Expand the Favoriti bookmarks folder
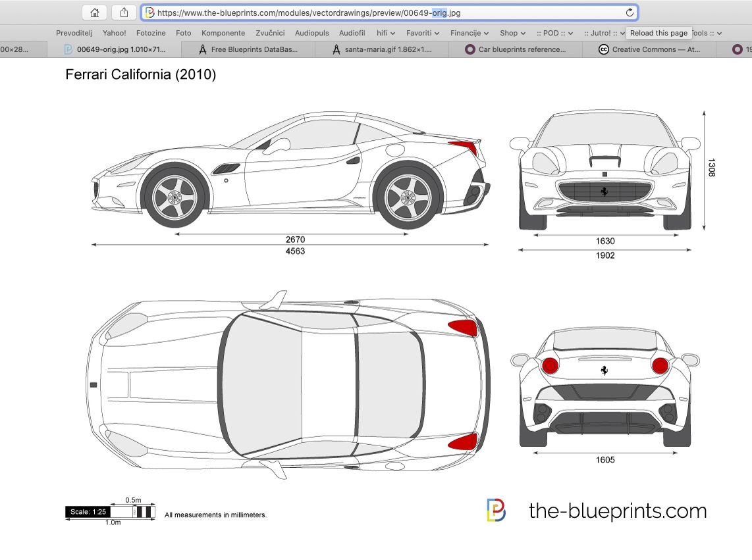Screen dimensions: 752x560 [x=423, y=33]
